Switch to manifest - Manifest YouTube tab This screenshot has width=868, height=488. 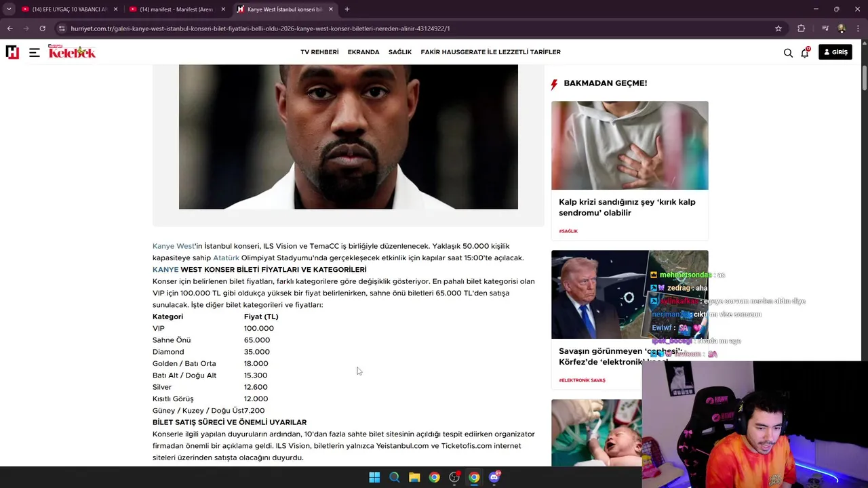click(176, 9)
